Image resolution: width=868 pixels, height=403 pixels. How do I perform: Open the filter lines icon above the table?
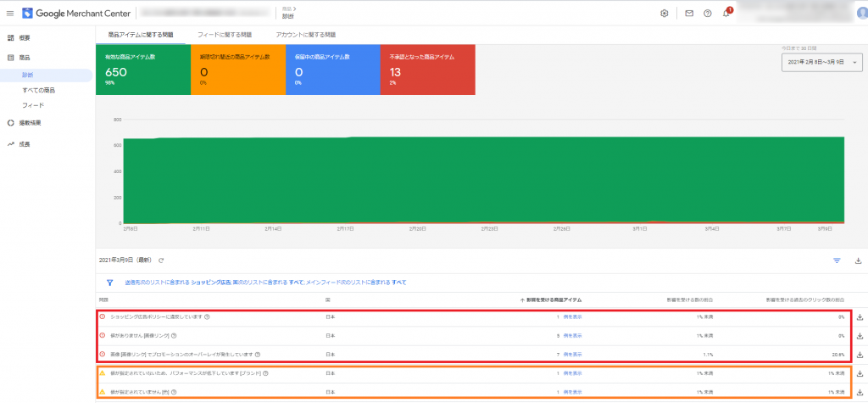click(x=837, y=260)
